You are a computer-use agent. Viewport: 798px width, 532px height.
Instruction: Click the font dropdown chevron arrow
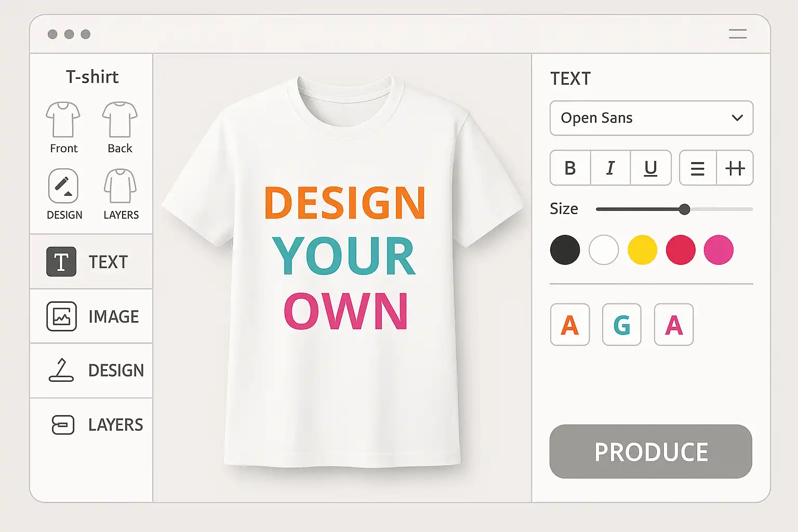[x=737, y=118]
